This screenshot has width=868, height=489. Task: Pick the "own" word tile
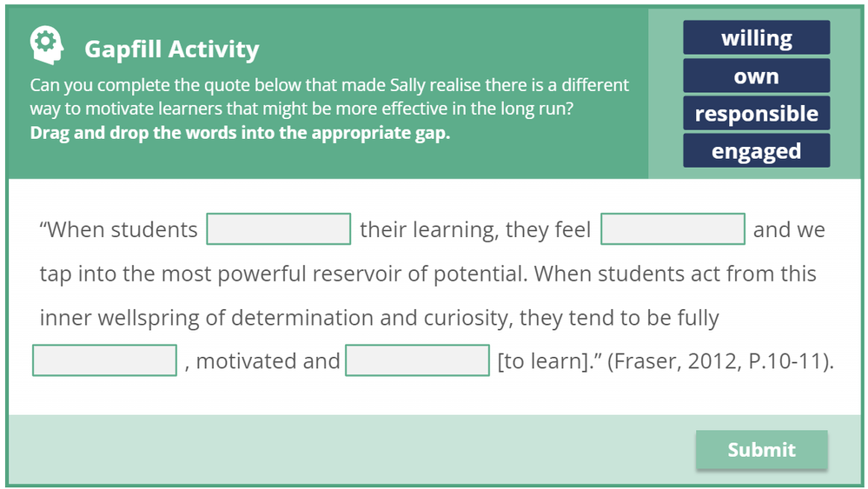pos(756,76)
